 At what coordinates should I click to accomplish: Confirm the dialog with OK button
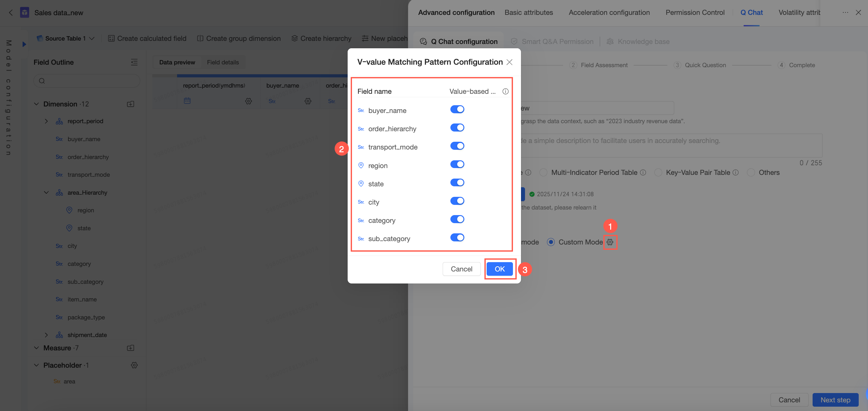[499, 269]
